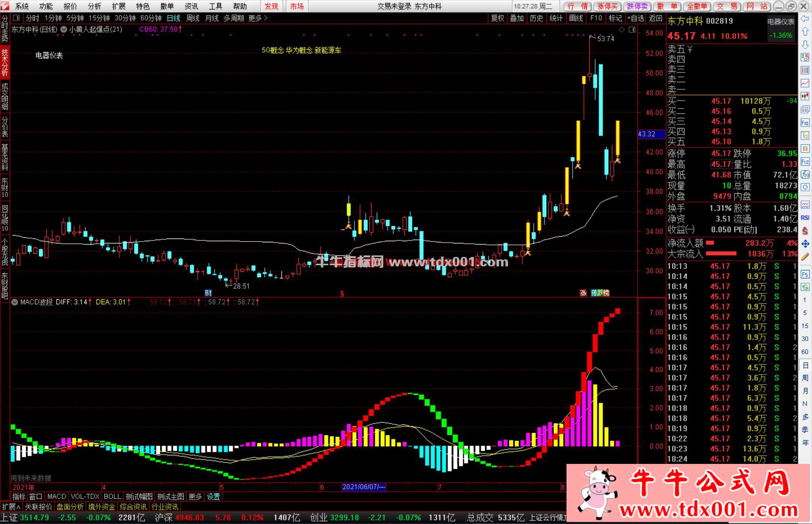Switch right toolbar period to 5 minutes

pos(805,313)
